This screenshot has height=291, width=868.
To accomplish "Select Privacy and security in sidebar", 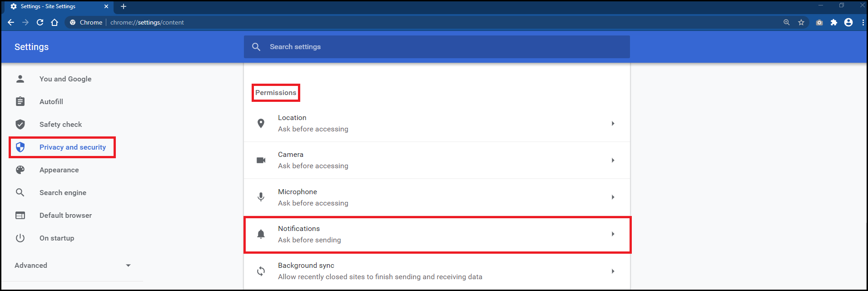I will (72, 147).
